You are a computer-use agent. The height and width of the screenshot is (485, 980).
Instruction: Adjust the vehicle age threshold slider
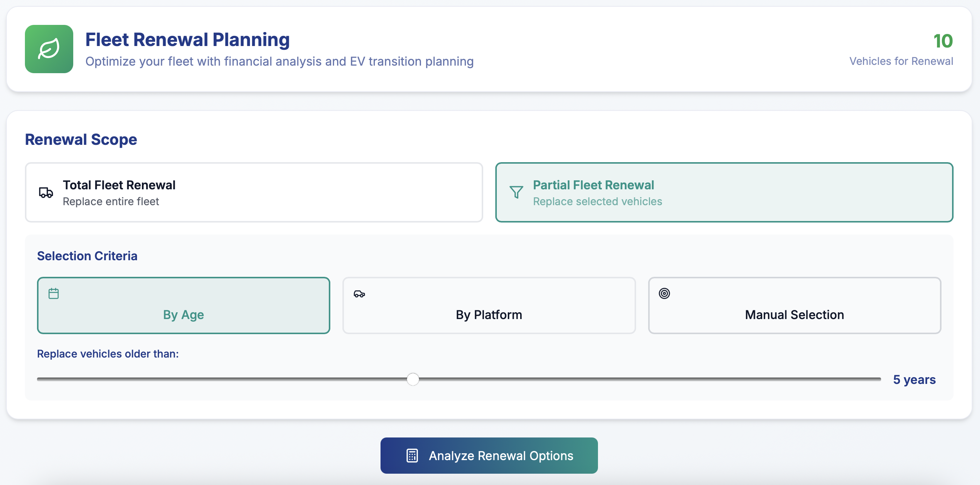tap(412, 379)
